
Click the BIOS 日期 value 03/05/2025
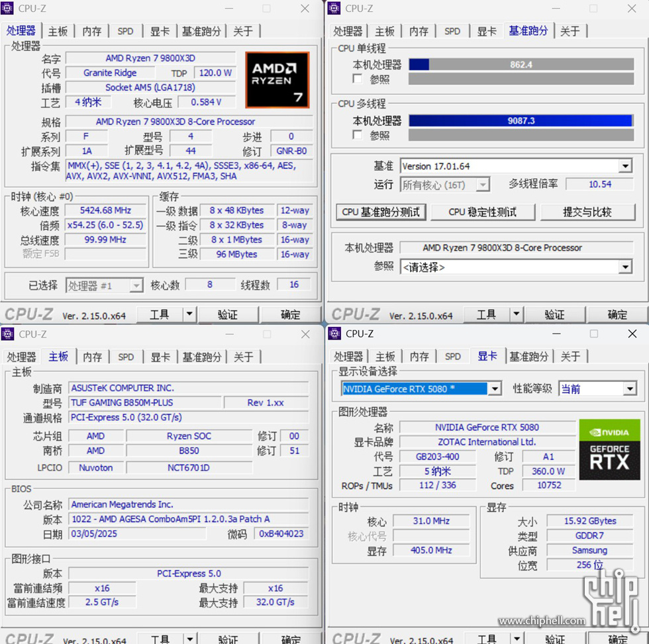(x=137, y=534)
